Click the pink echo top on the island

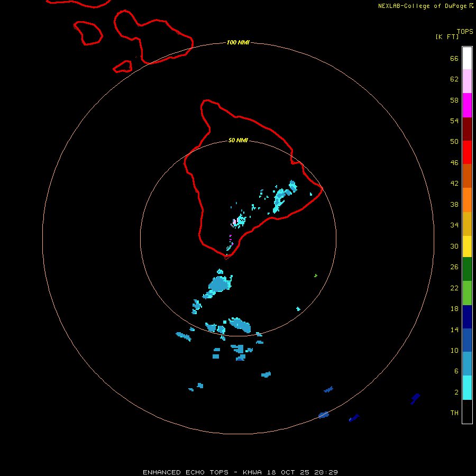tap(234, 222)
